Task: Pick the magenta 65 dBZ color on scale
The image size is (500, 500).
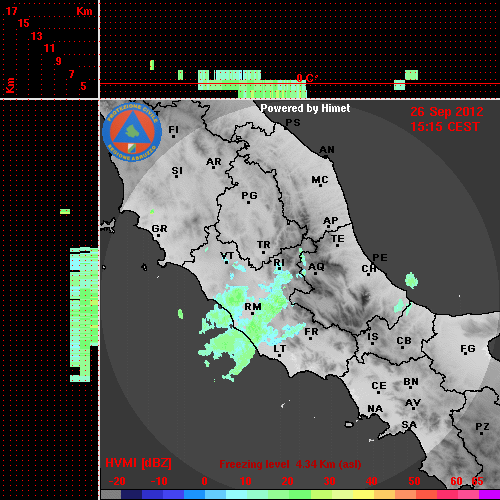Action: (x=489, y=495)
